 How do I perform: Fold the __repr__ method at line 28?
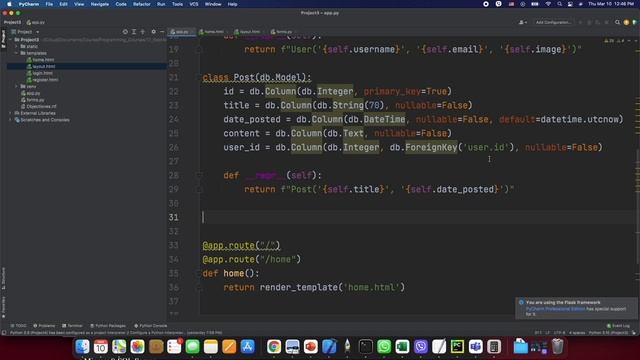(x=199, y=175)
